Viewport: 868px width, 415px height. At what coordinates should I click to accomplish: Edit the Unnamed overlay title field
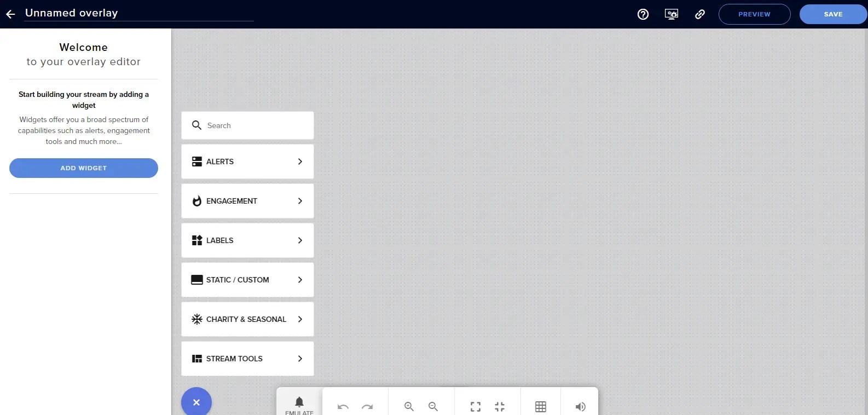tap(139, 13)
